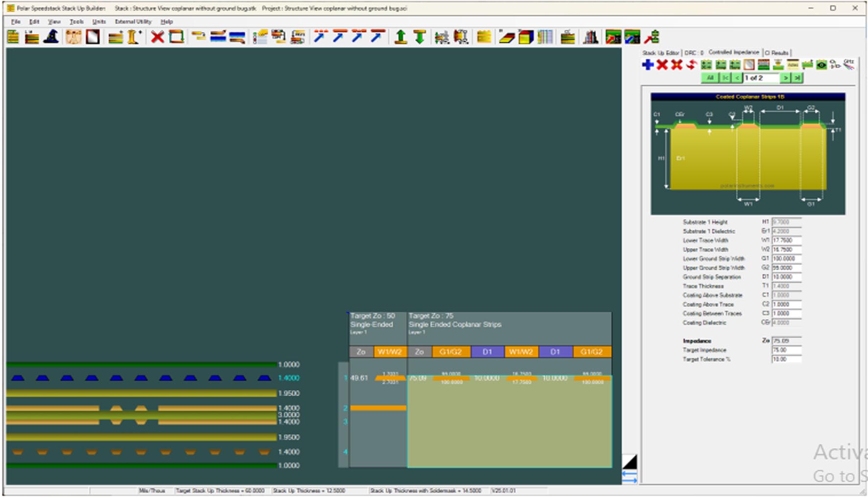Click the green down arrow toolbar icon
The height and width of the screenshot is (498, 868).
click(x=419, y=37)
